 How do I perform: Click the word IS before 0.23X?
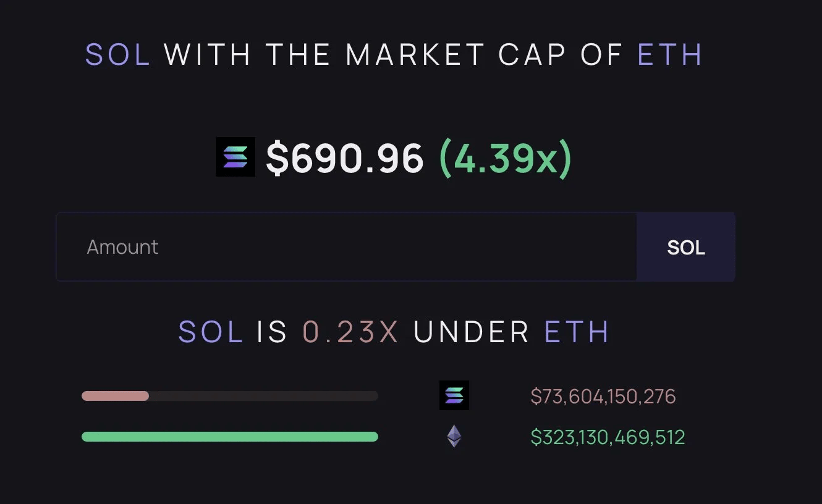(272, 332)
